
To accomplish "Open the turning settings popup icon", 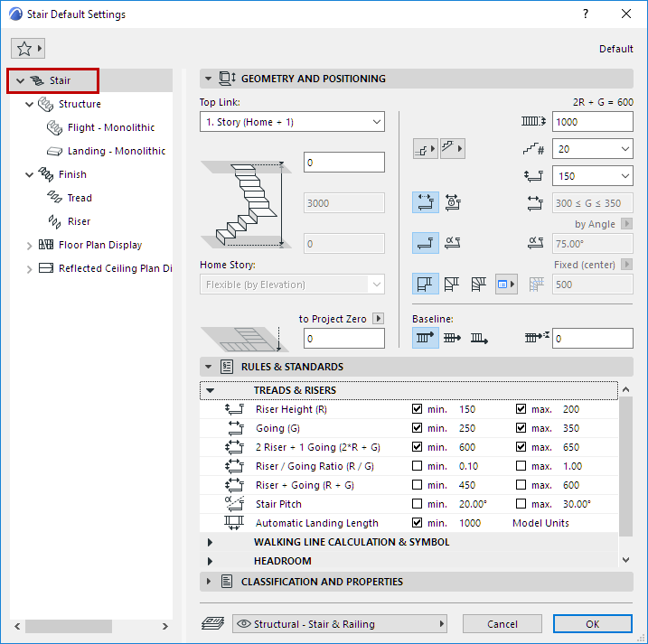I will [x=506, y=285].
